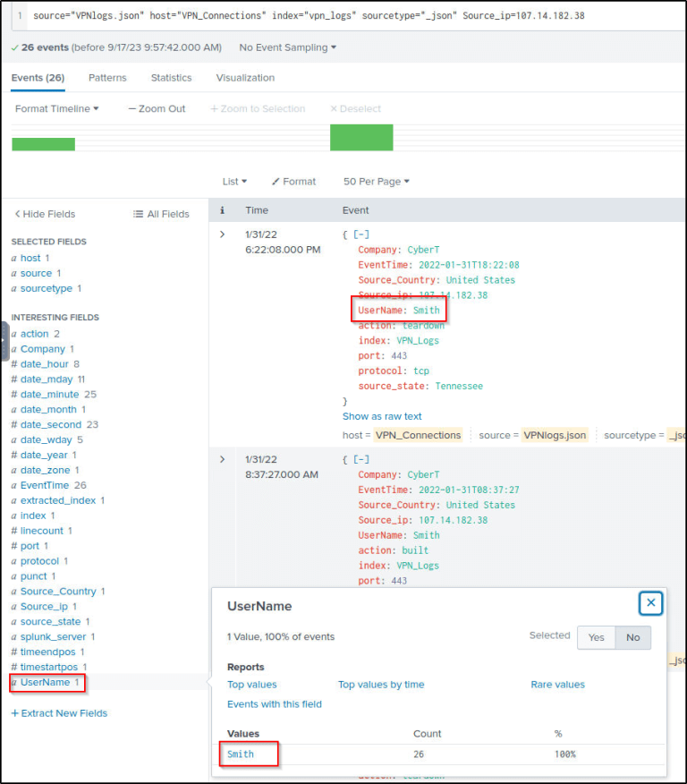Viewport: 687px width, 784px height.
Task: Click the info column header icon
Action: point(223,210)
